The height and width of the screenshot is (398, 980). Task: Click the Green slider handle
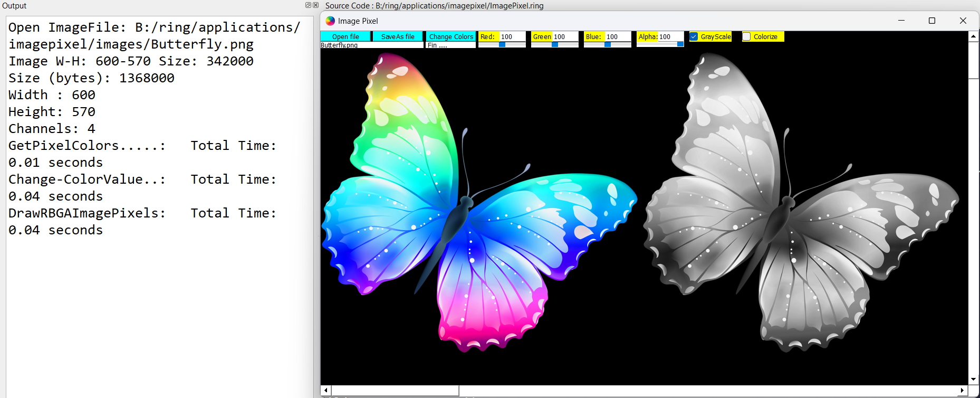pos(555,44)
